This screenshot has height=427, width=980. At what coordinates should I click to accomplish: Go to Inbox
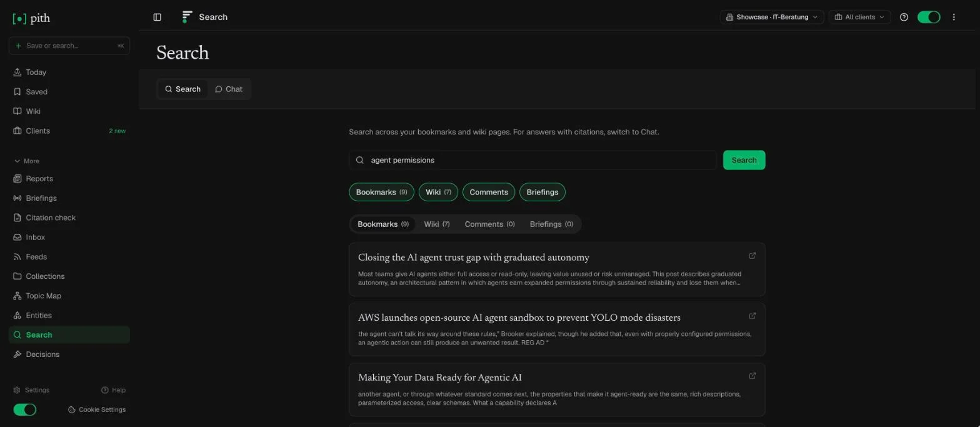(x=69, y=237)
